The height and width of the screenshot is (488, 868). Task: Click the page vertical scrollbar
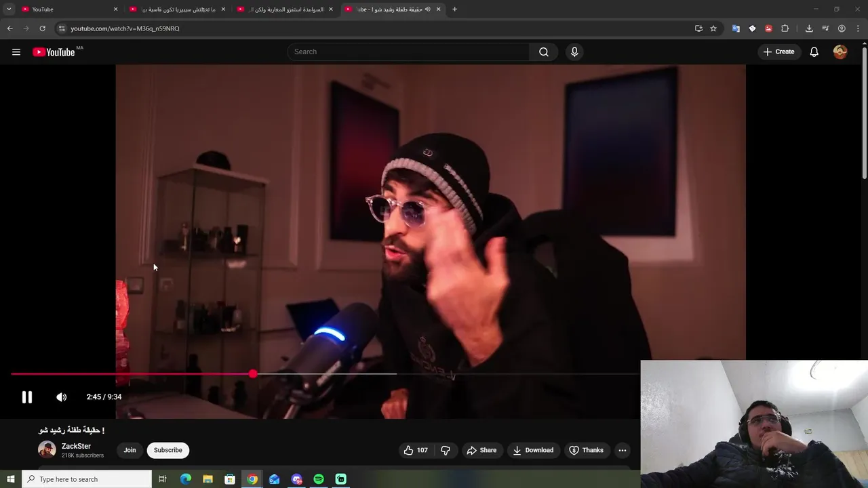(x=864, y=113)
